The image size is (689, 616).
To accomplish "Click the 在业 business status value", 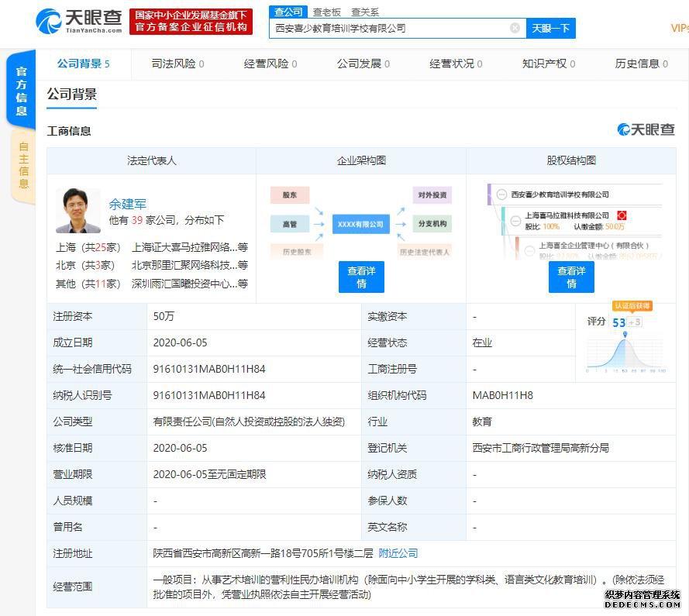I will [482, 342].
